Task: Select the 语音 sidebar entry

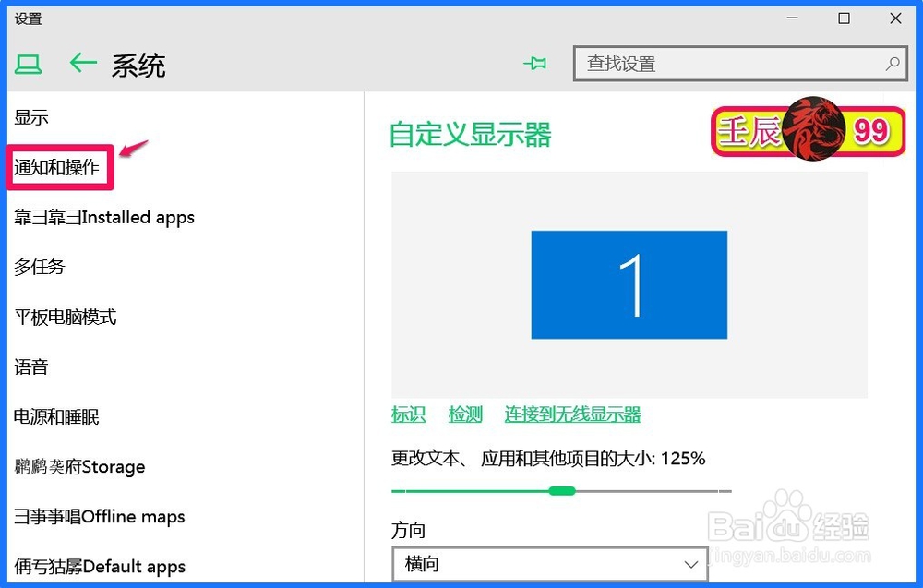Action: [31, 366]
